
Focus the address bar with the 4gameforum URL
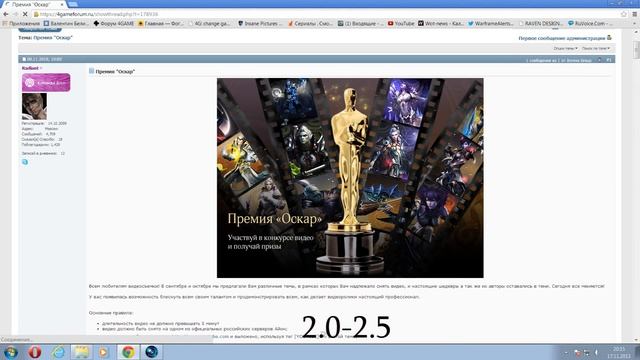click(327, 14)
